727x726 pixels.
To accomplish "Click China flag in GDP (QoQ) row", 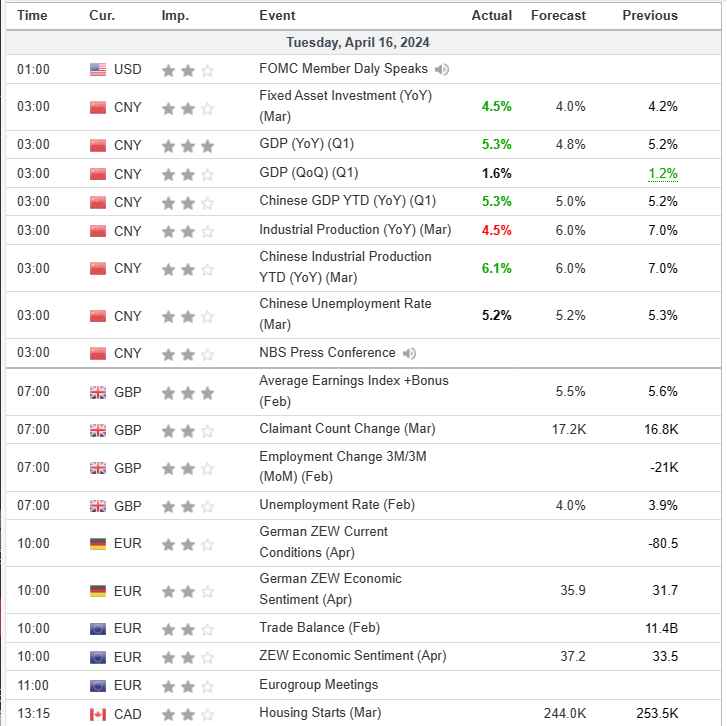I will 98,174.
